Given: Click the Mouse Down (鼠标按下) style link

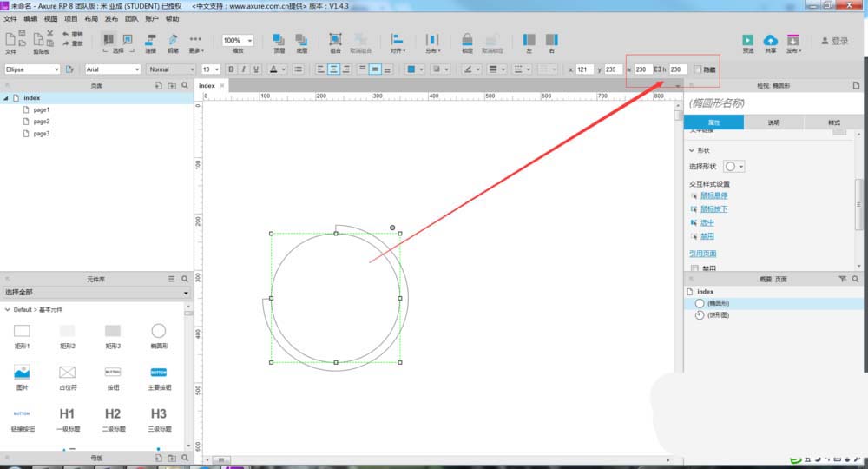Looking at the screenshot, I should (713, 208).
